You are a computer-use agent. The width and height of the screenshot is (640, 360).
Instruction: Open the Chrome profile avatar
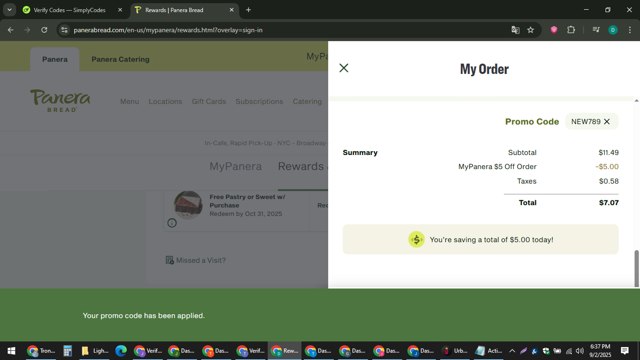(613, 30)
